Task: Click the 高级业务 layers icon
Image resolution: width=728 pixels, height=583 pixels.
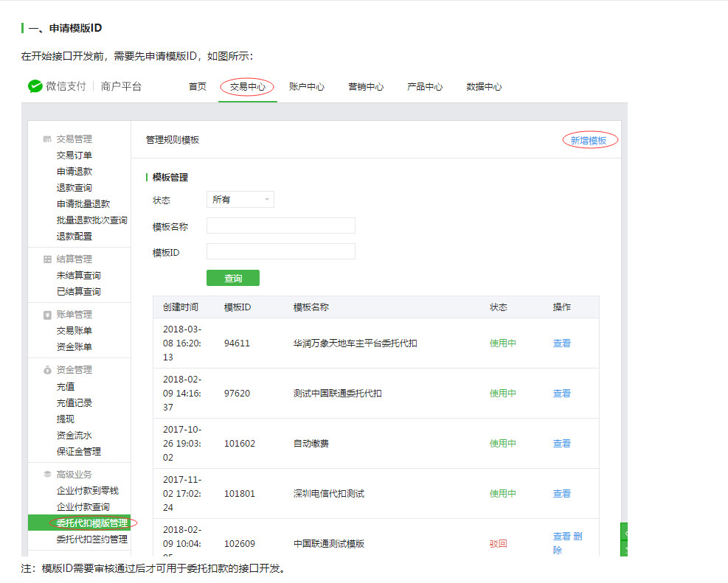Action: 47,474
